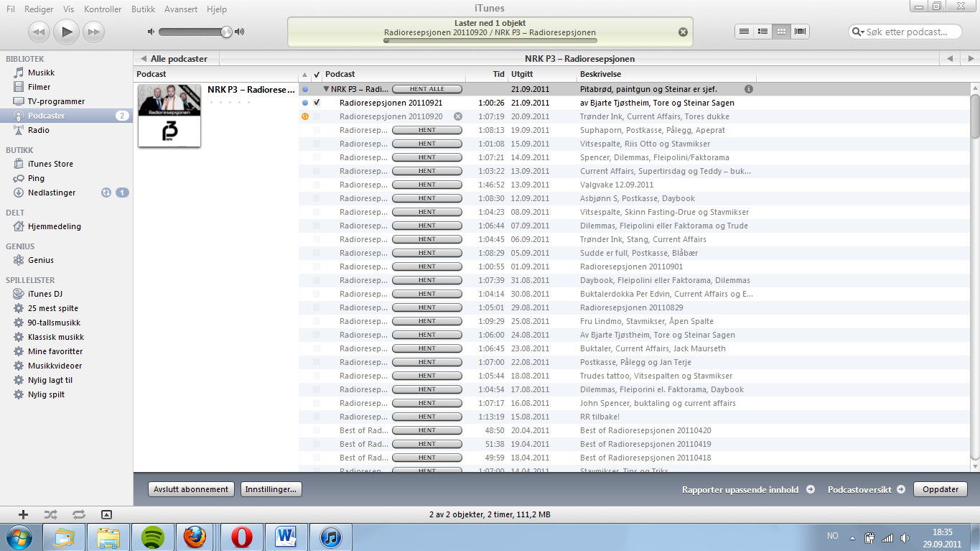The image size is (980, 551).
Task: Click the download progress bar
Action: click(x=490, y=41)
